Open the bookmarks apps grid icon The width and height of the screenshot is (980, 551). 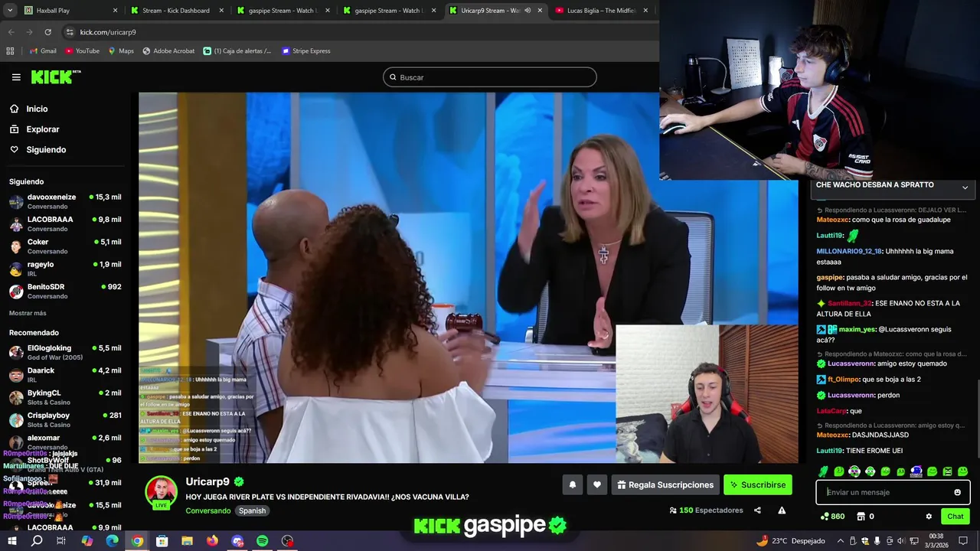click(x=10, y=51)
